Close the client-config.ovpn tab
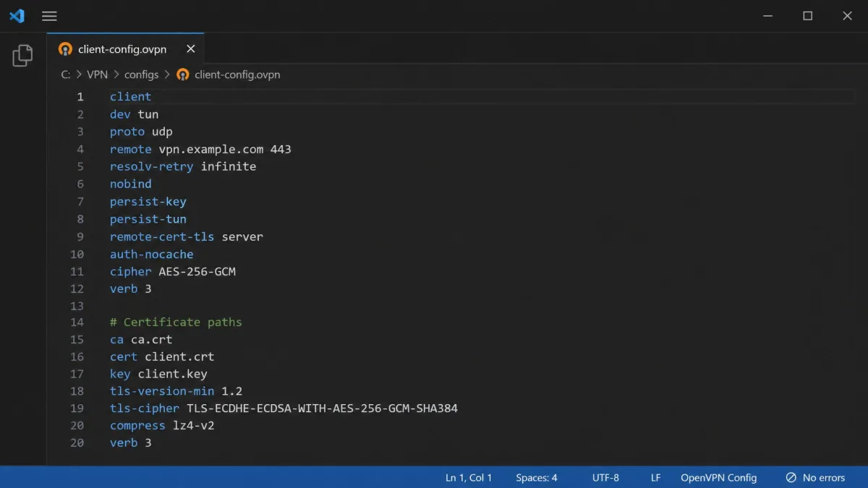The image size is (868, 488). [191, 49]
